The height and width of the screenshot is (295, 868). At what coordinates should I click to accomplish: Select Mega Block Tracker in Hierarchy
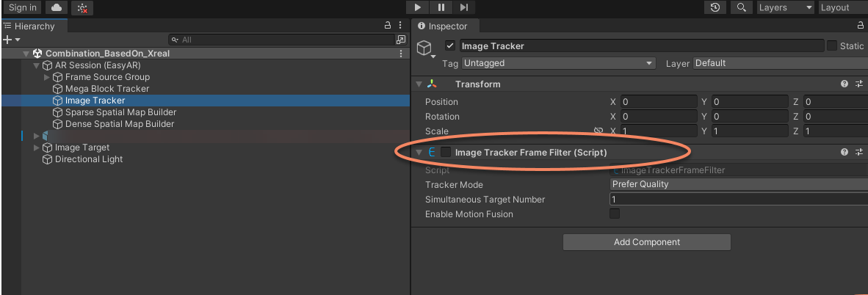[106, 89]
